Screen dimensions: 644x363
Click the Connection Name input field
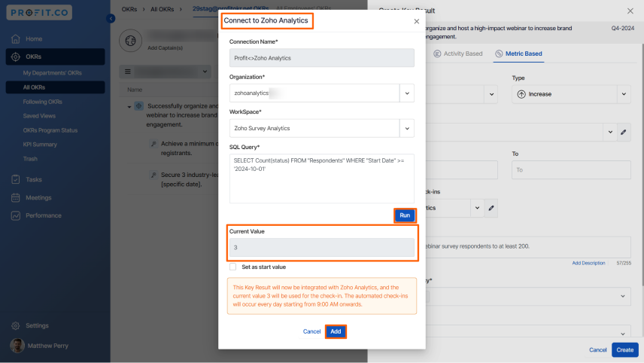click(321, 58)
